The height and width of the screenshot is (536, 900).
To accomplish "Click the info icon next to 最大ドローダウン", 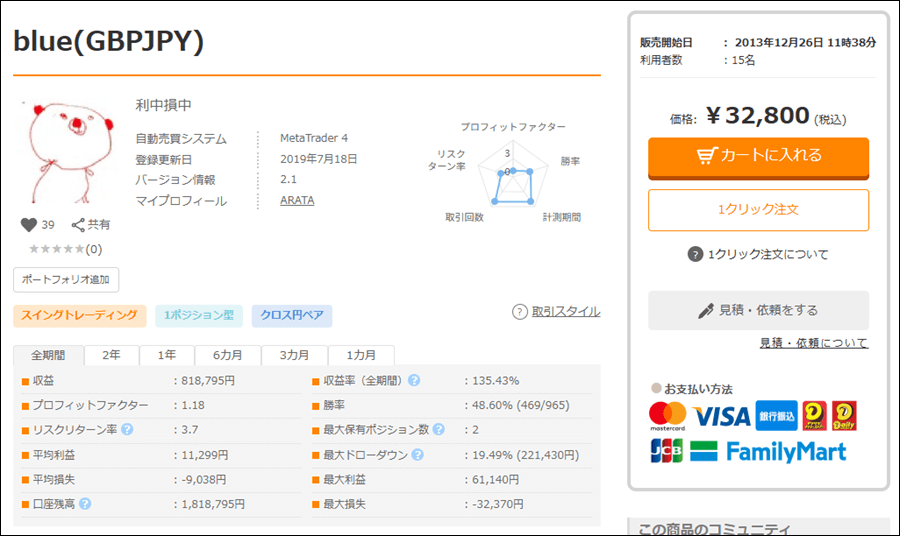I will (414, 455).
